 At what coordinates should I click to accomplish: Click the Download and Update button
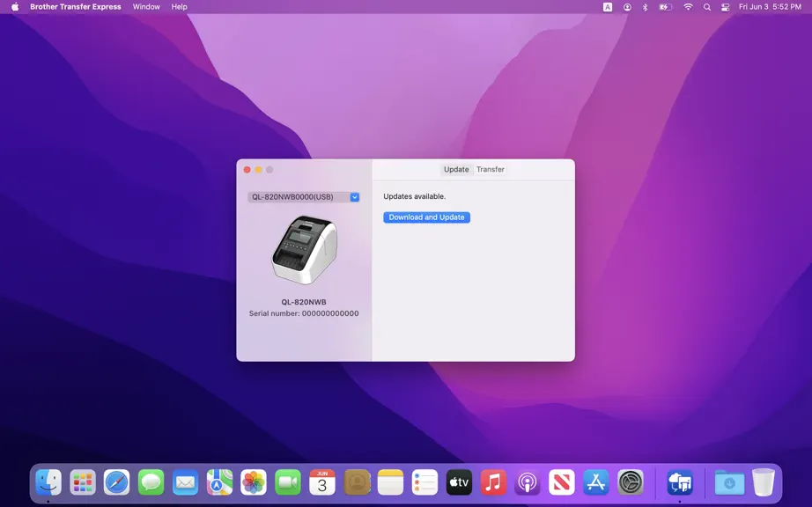(426, 217)
